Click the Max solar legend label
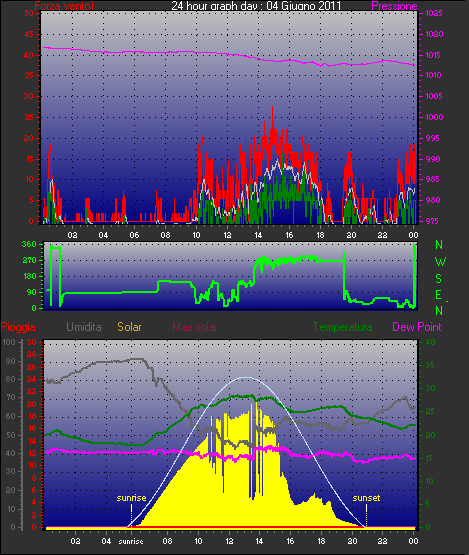The image size is (469, 555). point(195,327)
